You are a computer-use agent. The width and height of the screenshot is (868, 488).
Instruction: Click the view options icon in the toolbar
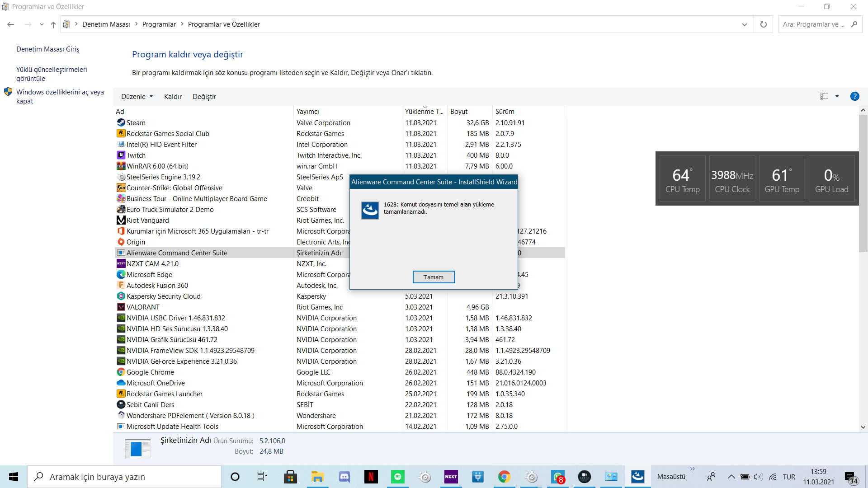click(824, 96)
